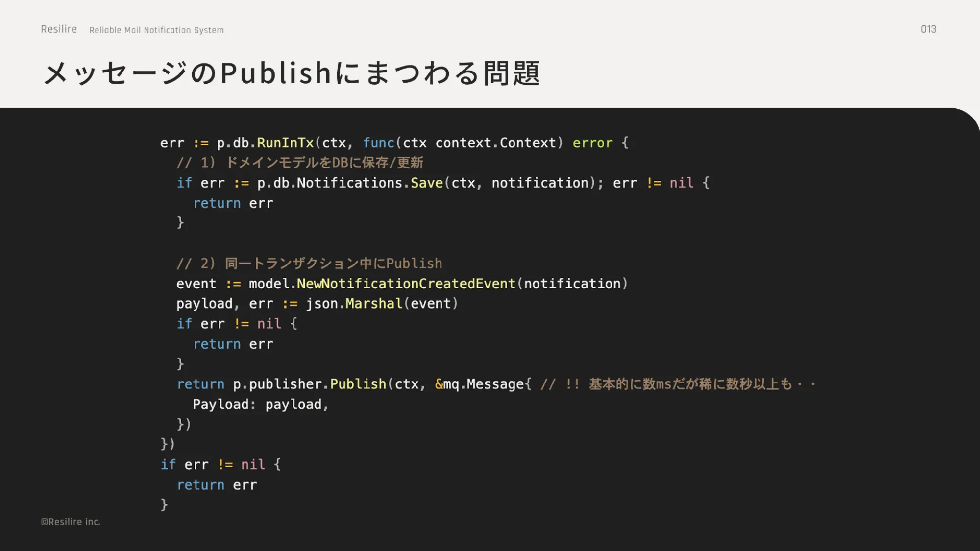The width and height of the screenshot is (980, 551).
Task: Click the warning comment starting with // !!
Action: [x=678, y=384]
